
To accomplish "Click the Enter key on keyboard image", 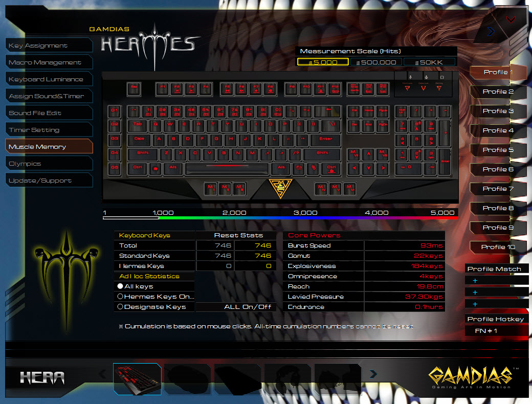I will (325, 140).
